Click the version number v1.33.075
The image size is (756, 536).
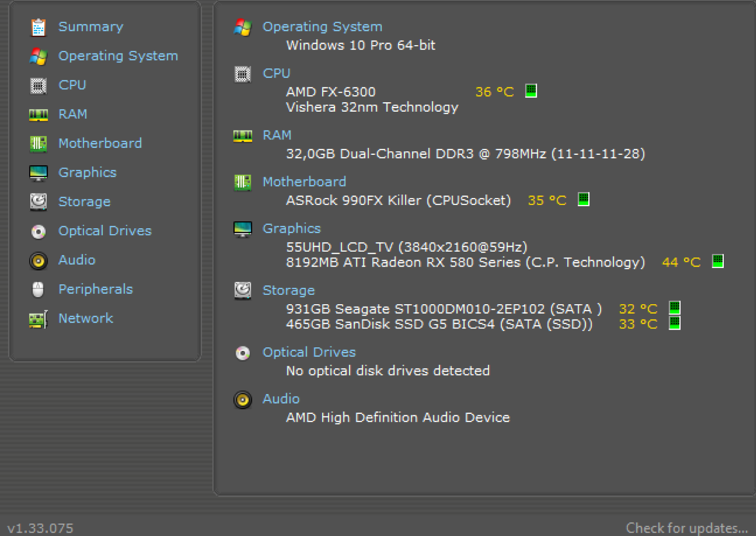[40, 528]
